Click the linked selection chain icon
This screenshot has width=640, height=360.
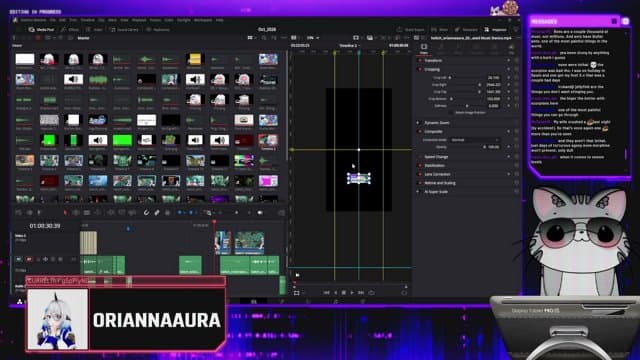[x=157, y=213]
